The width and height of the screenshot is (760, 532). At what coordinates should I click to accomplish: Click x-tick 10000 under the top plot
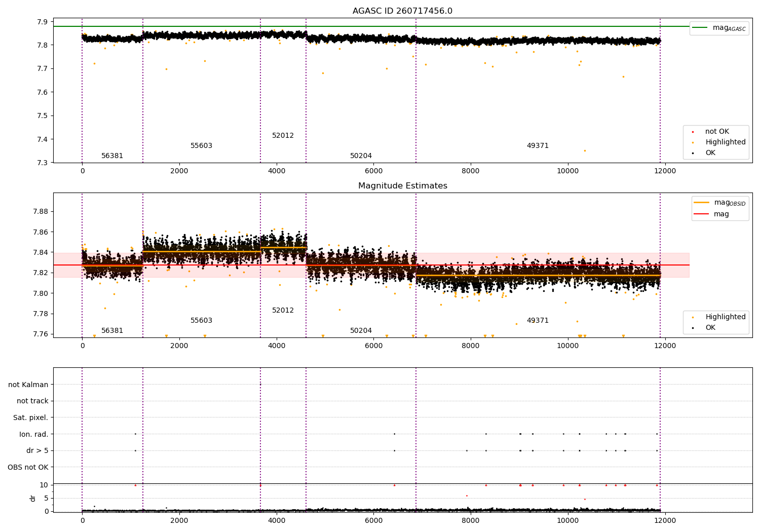click(x=567, y=171)
